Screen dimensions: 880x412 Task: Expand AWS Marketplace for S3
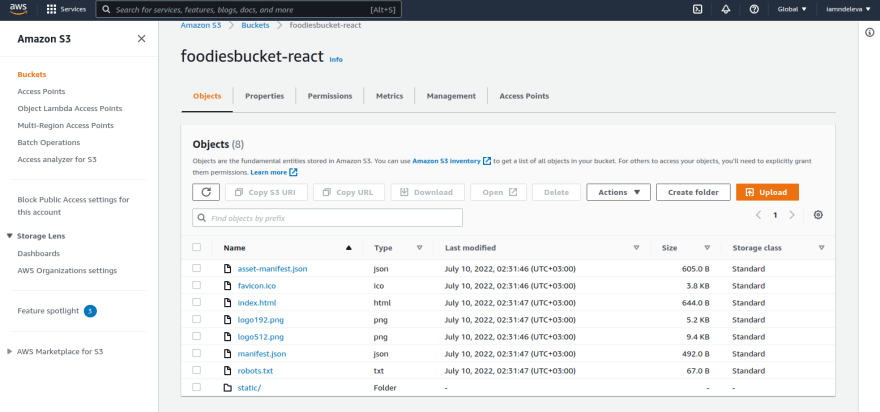10,352
